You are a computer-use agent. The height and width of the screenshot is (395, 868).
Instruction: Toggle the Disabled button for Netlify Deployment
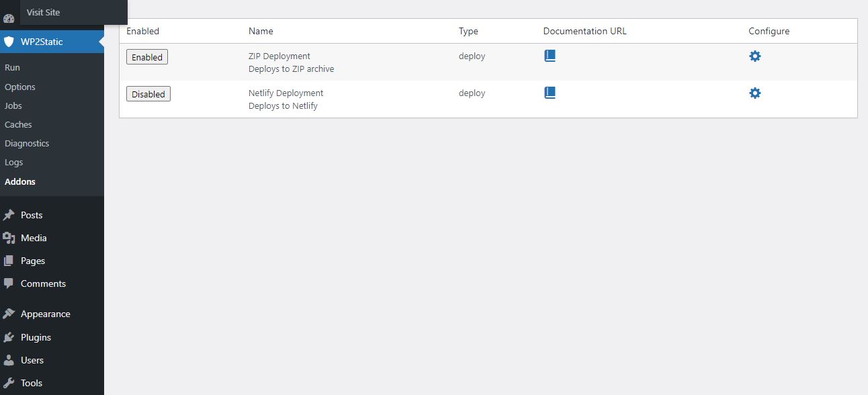148,94
